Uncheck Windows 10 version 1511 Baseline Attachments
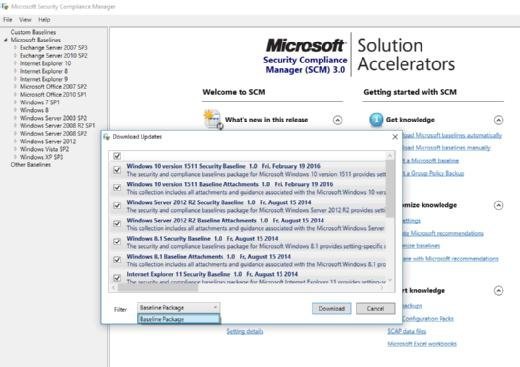The height and width of the screenshot is (367, 520). pyautogui.click(x=117, y=188)
